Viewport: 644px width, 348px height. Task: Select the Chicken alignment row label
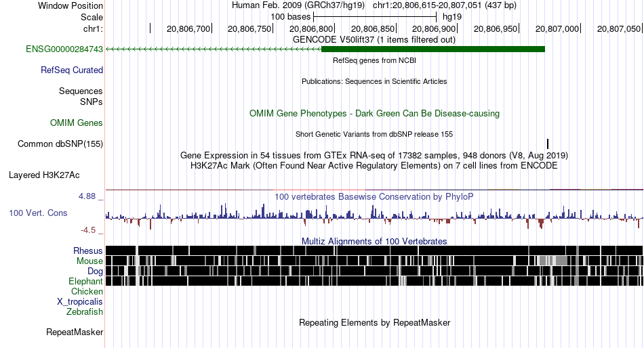(x=87, y=291)
